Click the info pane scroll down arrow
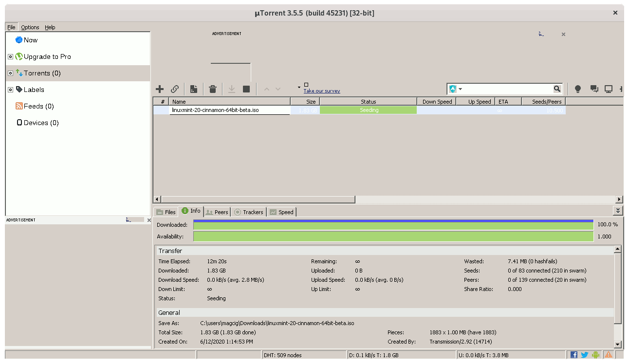The height and width of the screenshot is (364, 629). pos(618,345)
